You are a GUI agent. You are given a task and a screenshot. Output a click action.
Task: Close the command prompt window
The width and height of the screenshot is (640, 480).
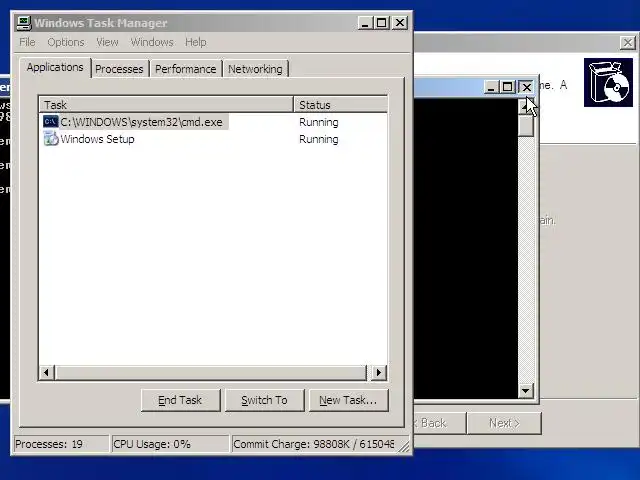coord(527,87)
